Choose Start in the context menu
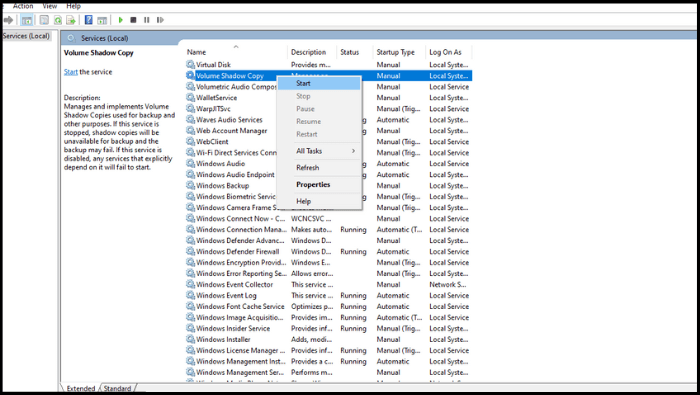 tap(319, 83)
